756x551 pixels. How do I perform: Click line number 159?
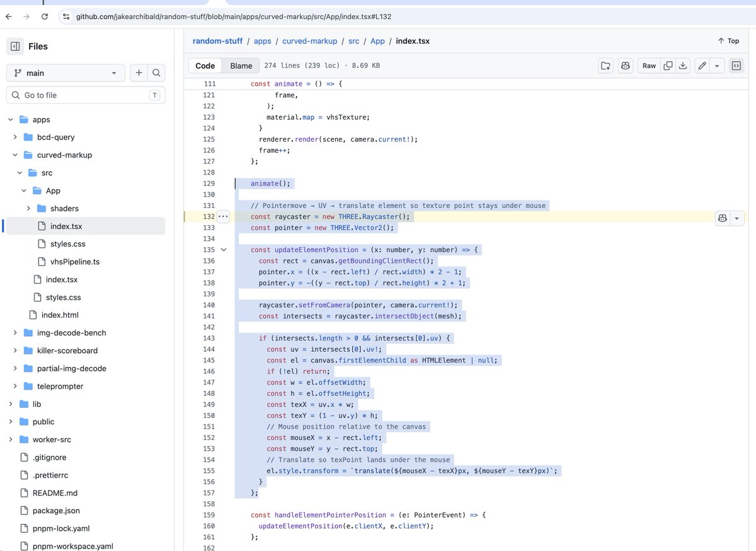coord(209,515)
